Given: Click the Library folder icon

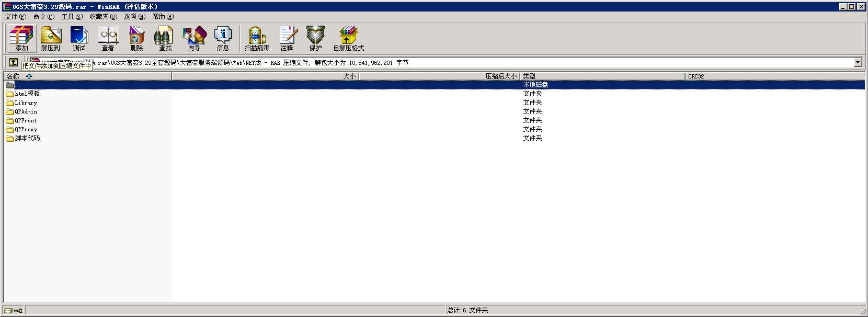Looking at the screenshot, I should [x=10, y=103].
